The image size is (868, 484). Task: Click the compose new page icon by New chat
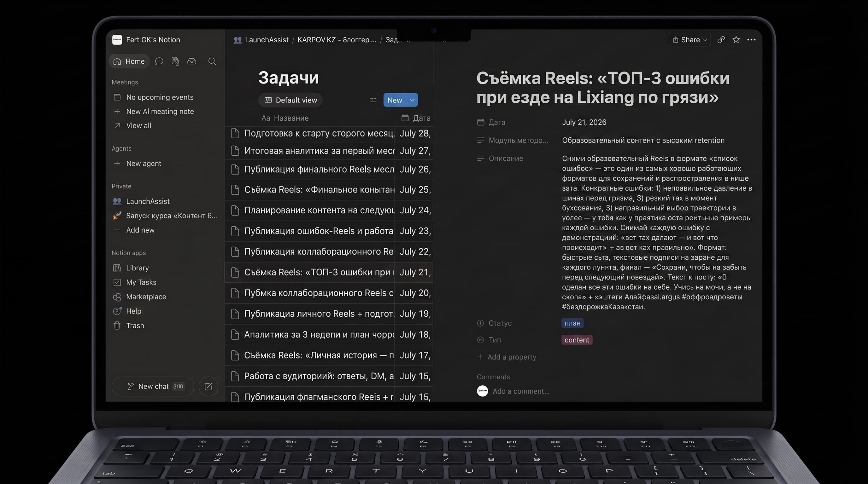coord(208,386)
